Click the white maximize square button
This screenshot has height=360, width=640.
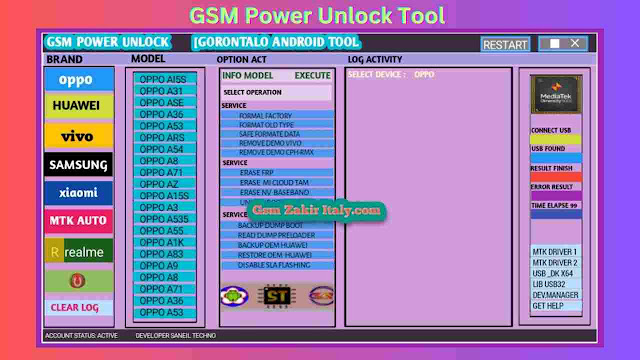coord(554,44)
